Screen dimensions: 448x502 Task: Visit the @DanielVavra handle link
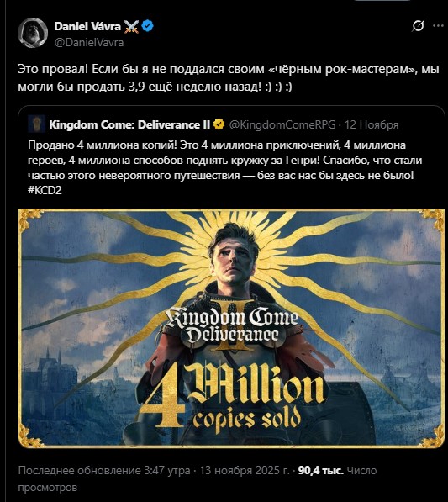(x=89, y=42)
